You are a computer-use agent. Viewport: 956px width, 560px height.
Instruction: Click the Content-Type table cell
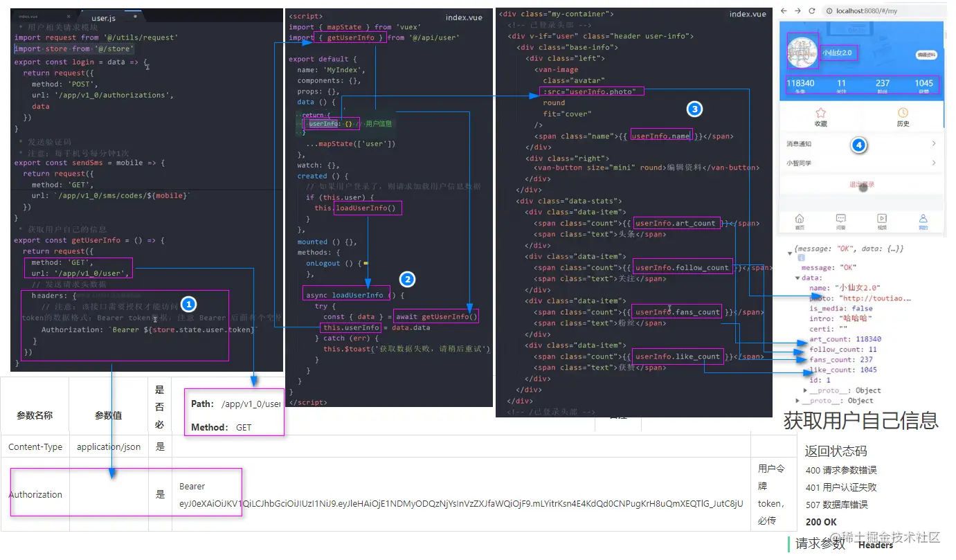tap(35, 446)
